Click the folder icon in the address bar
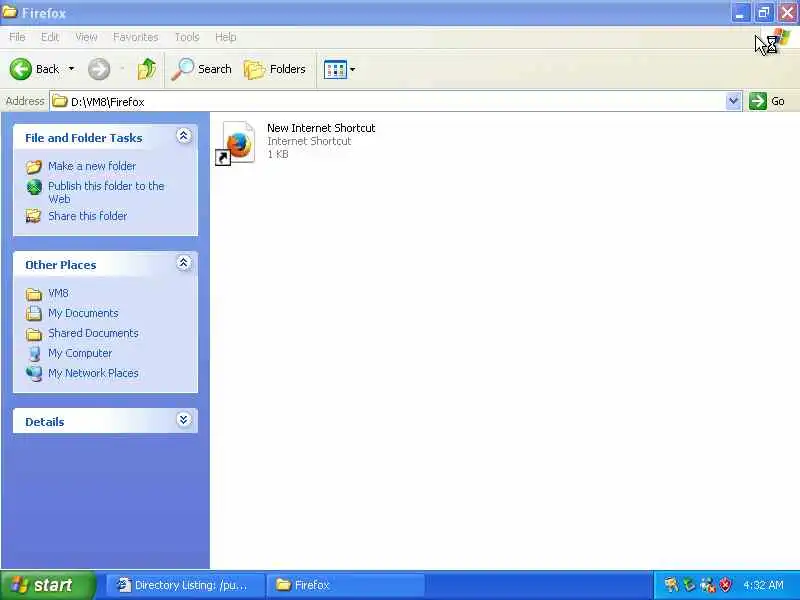Image resolution: width=800 pixels, height=600 pixels. pyautogui.click(x=60, y=101)
